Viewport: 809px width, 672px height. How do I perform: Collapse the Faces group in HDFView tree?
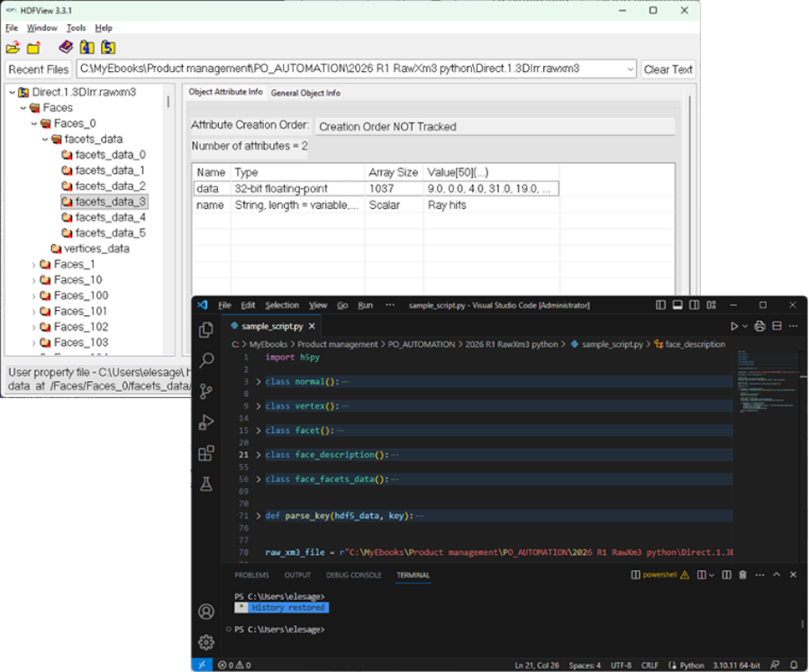pyautogui.click(x=23, y=108)
